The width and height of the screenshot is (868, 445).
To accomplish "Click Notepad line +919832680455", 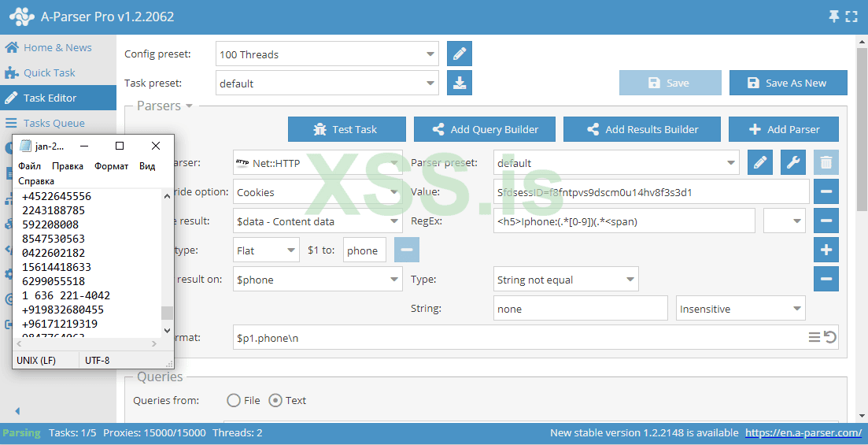I will point(63,310).
